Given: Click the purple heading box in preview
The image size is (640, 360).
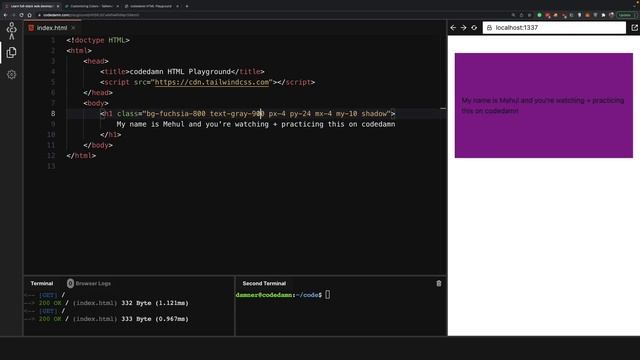Looking at the screenshot, I should coord(544,105).
